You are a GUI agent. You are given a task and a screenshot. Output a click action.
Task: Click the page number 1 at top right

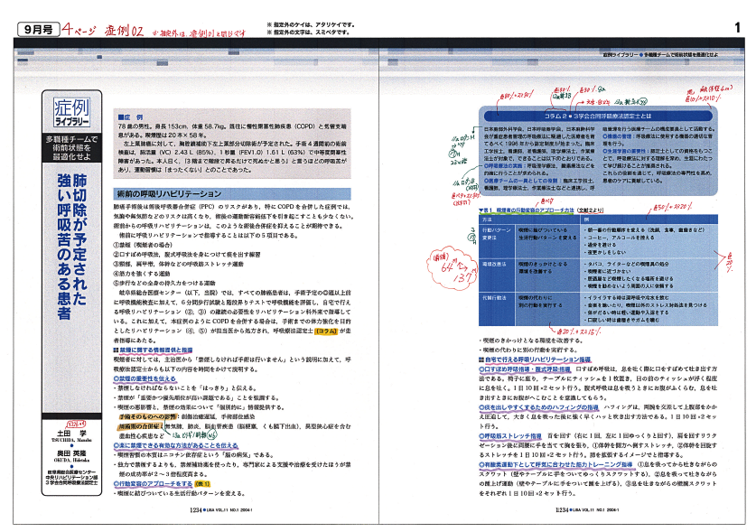click(x=736, y=29)
